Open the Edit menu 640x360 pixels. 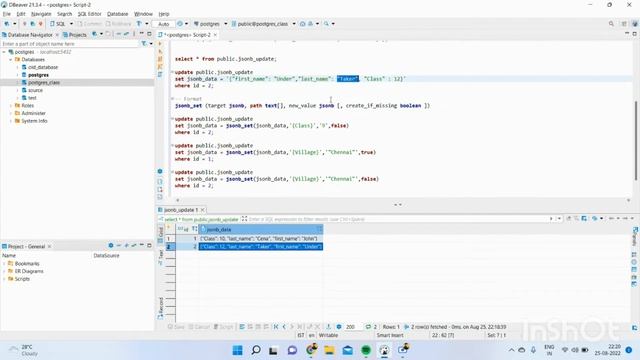pyautogui.click(x=21, y=14)
